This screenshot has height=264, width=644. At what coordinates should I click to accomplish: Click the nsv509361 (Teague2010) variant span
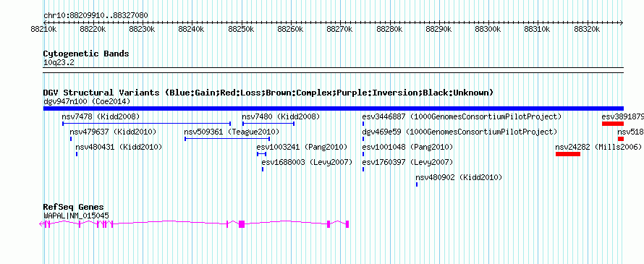(227, 139)
